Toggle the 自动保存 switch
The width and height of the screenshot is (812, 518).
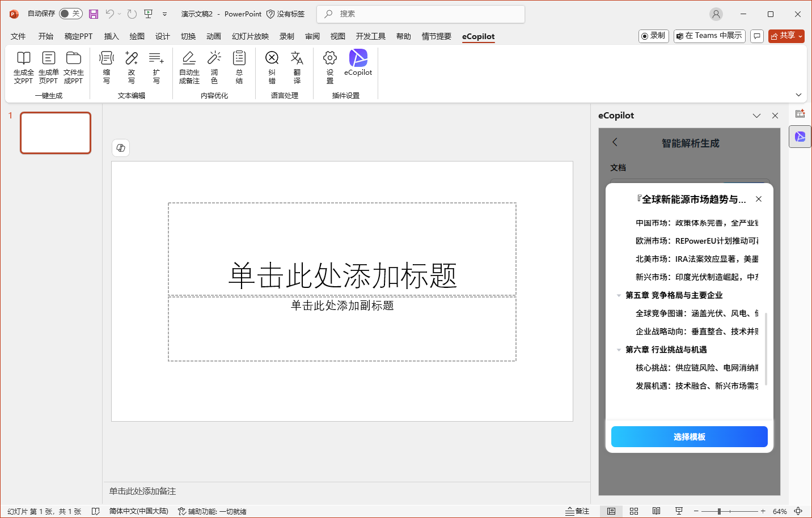point(71,14)
